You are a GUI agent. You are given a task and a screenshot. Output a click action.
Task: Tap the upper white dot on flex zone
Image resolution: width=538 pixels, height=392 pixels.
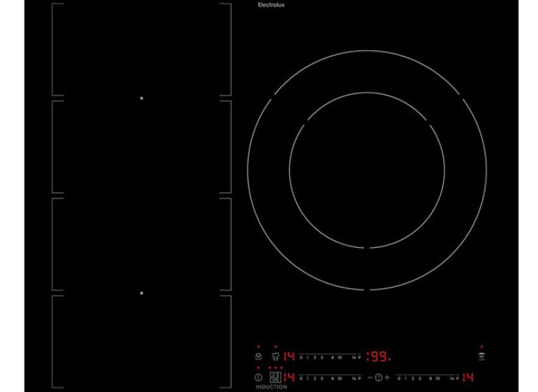point(141,99)
